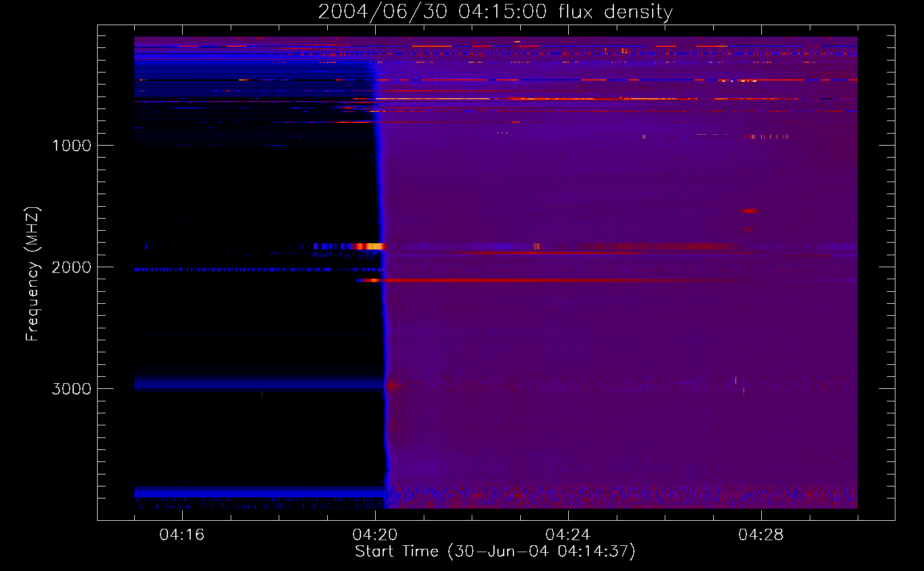Click the 04:20 time tick label
Viewport: 924px width, 571px height.
click(x=375, y=534)
